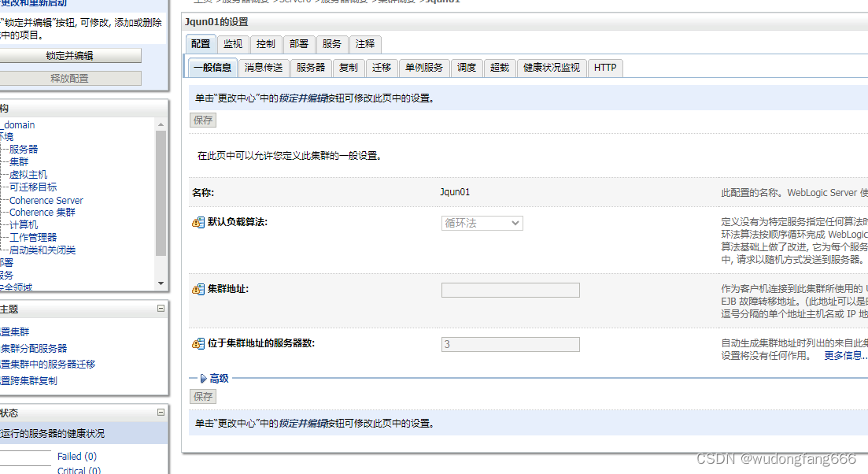Click inside the 集群地址 input field

tap(510, 290)
